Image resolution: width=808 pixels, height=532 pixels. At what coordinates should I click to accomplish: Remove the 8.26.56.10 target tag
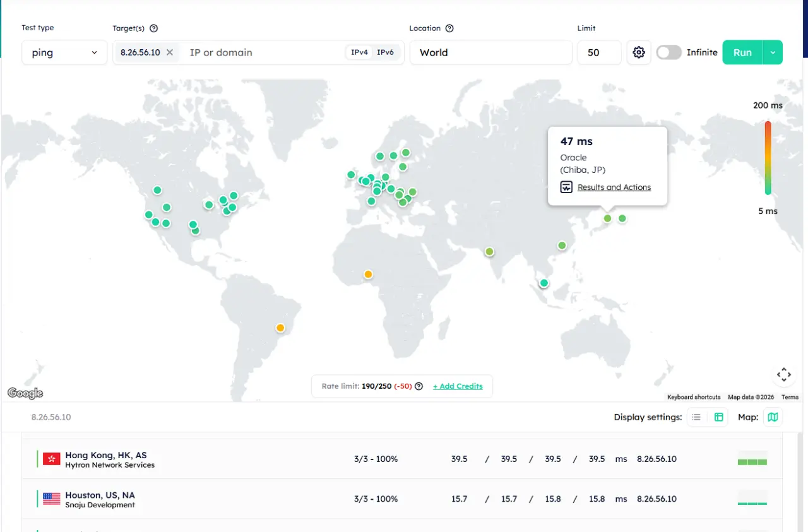pos(170,52)
